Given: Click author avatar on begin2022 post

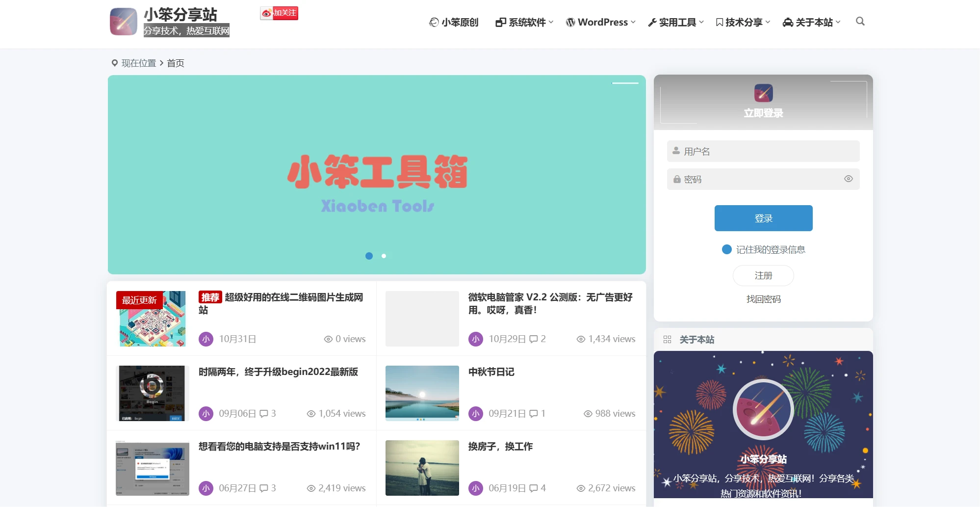Looking at the screenshot, I should click(x=206, y=414).
